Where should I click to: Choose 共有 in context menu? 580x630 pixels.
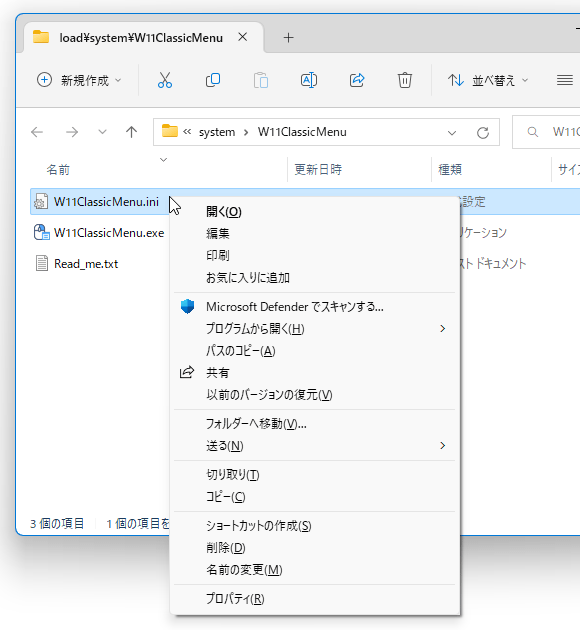(x=314, y=373)
